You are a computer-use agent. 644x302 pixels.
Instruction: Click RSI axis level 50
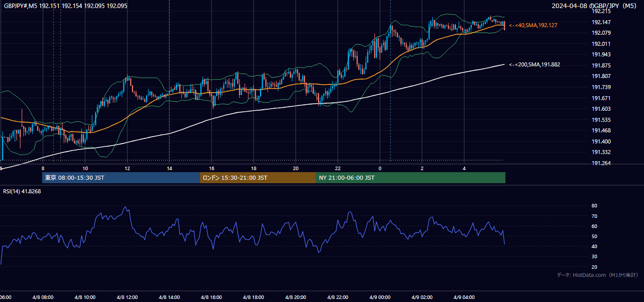click(594, 236)
